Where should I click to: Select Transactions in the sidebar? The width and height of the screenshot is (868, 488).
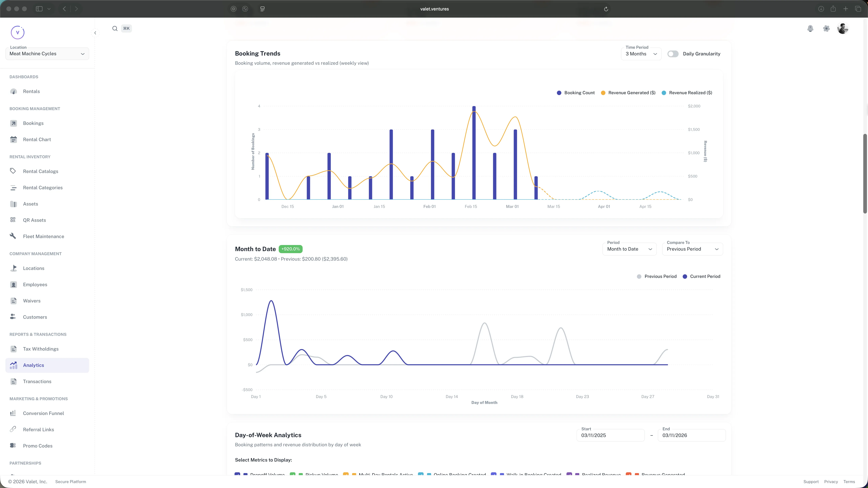[37, 381]
